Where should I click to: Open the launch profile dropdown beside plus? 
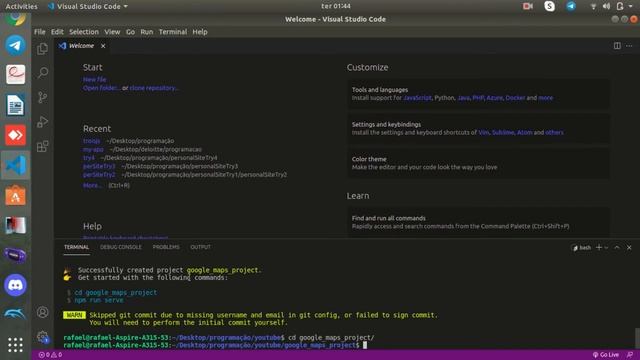tap(606, 247)
